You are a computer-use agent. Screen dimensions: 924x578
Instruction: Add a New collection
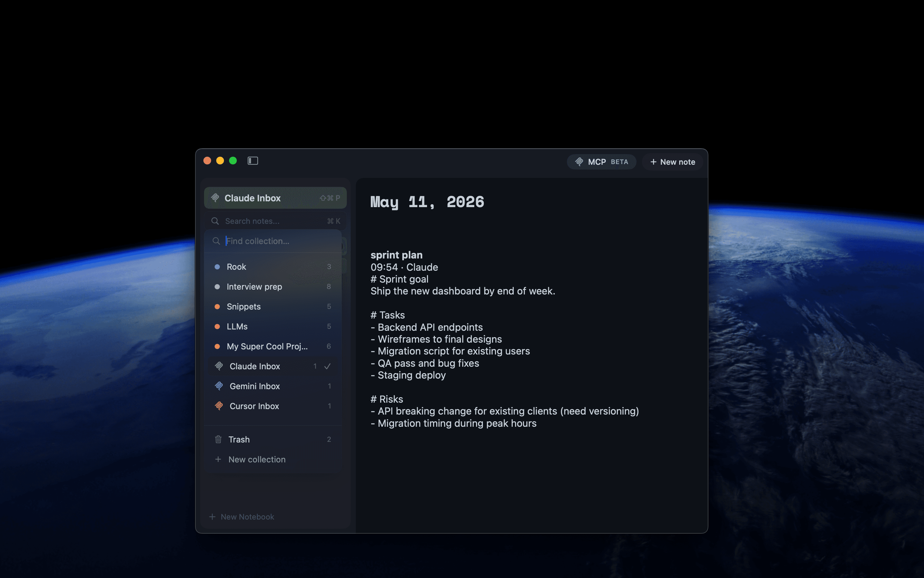pos(273,459)
